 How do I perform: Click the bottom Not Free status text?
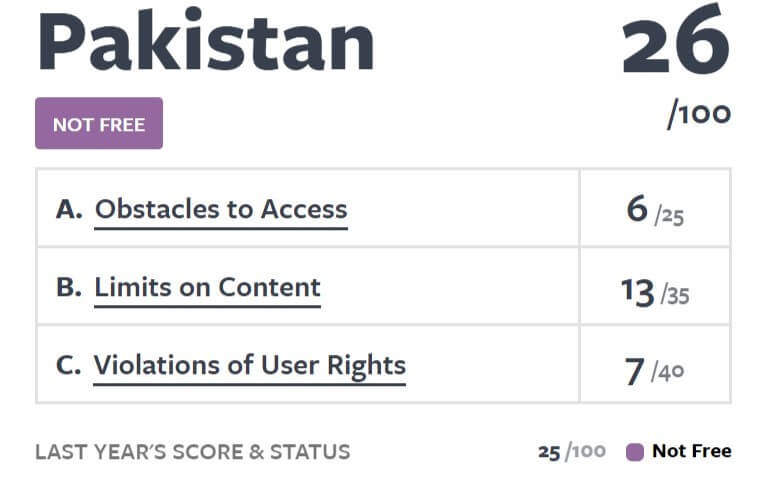[691, 451]
